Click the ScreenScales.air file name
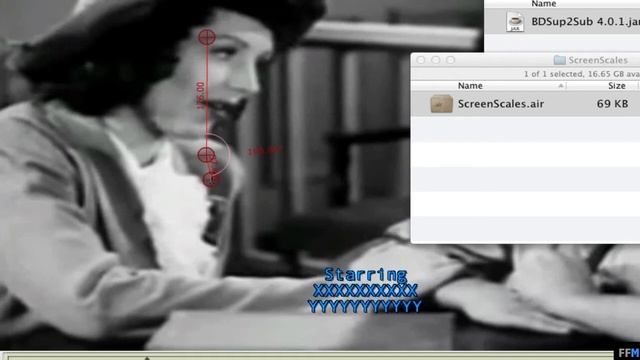 tap(501, 104)
